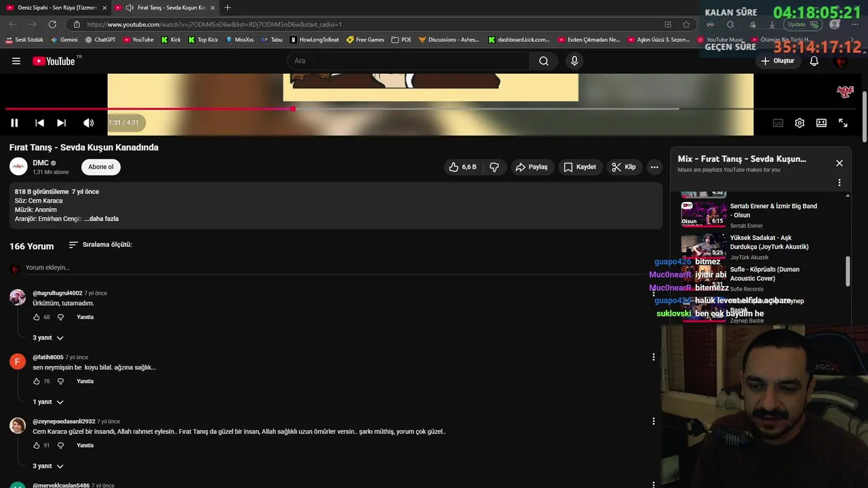
Task: Select the Fırat Tanış - Sevda Kuşun tab
Action: [166, 7]
